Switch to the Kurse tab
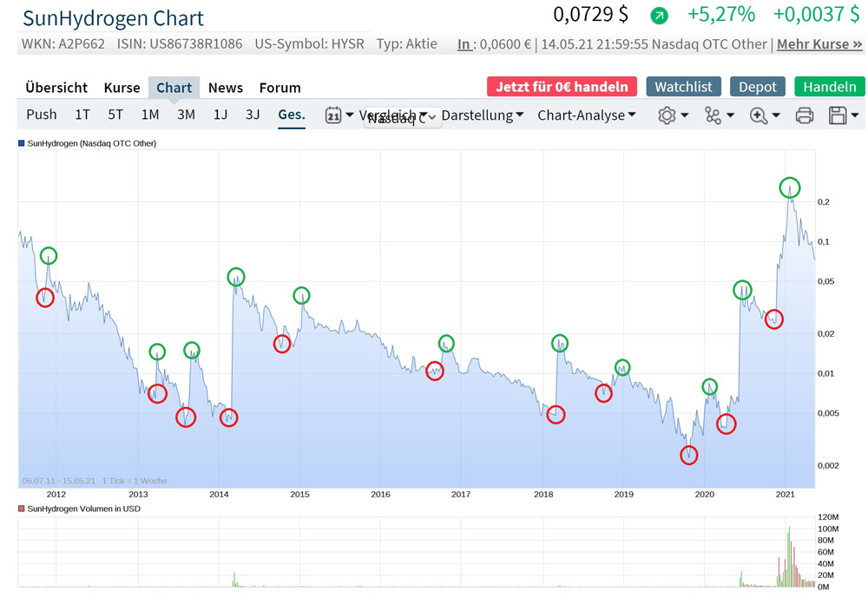 pos(122,88)
